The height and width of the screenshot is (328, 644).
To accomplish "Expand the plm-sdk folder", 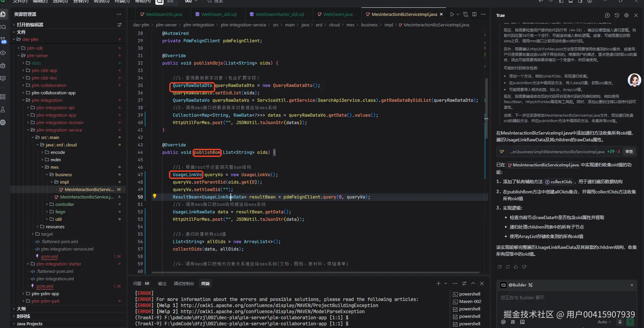I will (x=19, y=48).
